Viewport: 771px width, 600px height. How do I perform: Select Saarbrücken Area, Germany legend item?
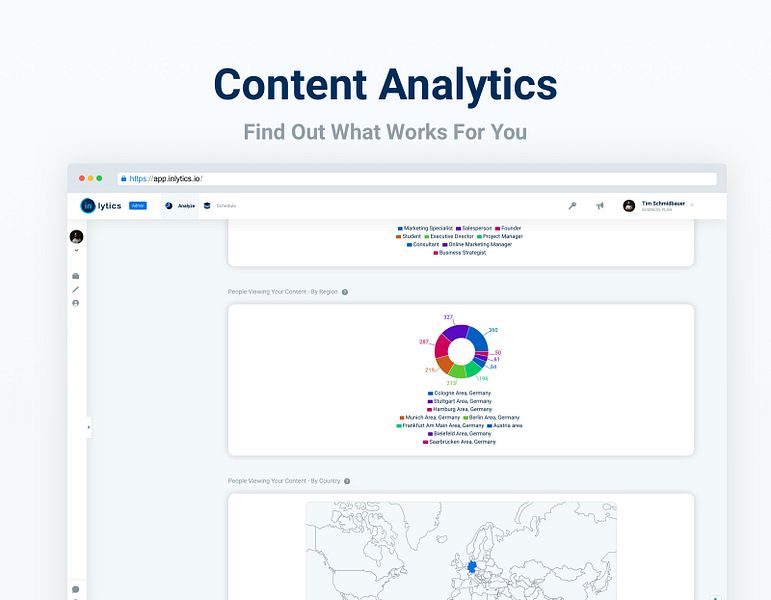(459, 442)
